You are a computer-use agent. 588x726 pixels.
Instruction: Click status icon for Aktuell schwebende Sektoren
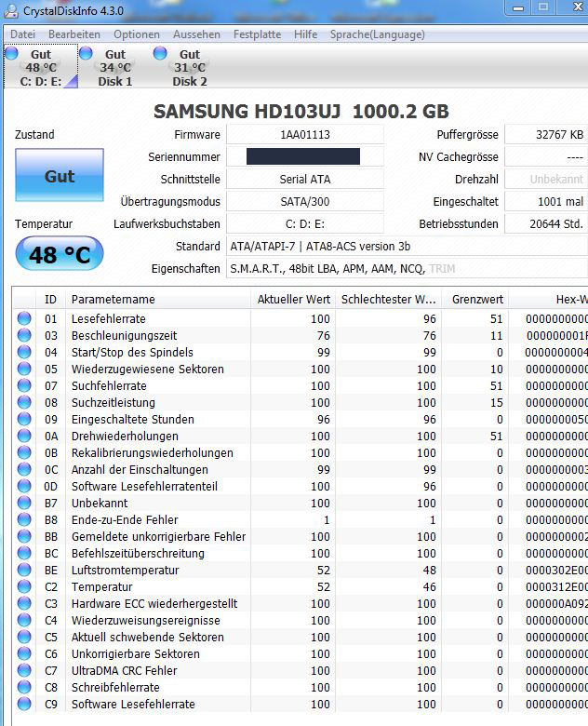click(24, 637)
